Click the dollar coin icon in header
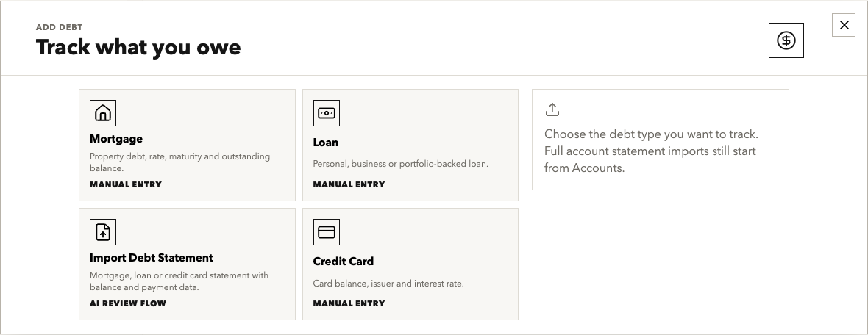Viewport: 868px width, 335px height. [x=786, y=40]
